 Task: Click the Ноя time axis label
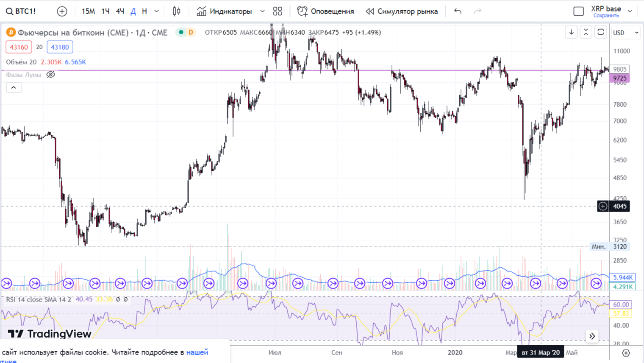(x=397, y=352)
